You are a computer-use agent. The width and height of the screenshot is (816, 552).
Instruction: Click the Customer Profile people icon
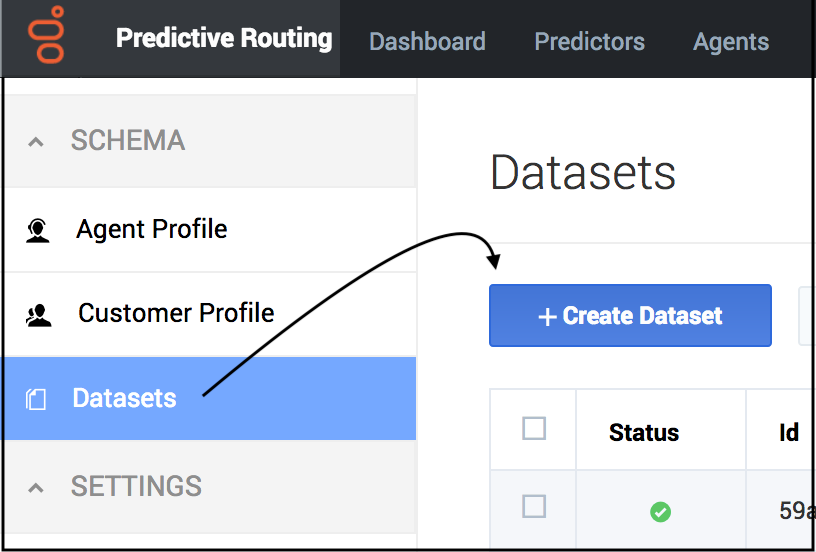38,315
